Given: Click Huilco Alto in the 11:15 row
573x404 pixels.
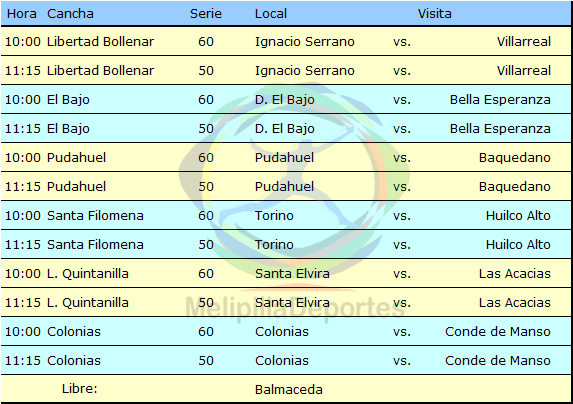Looking at the screenshot, I should click(x=518, y=244).
